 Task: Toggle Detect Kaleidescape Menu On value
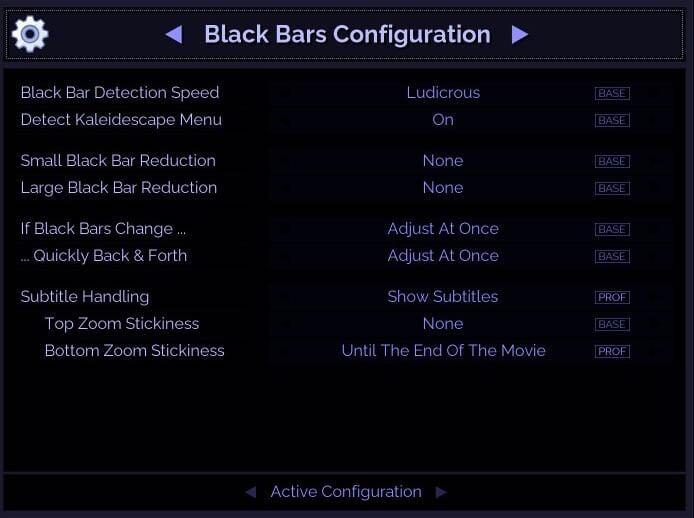[443, 120]
